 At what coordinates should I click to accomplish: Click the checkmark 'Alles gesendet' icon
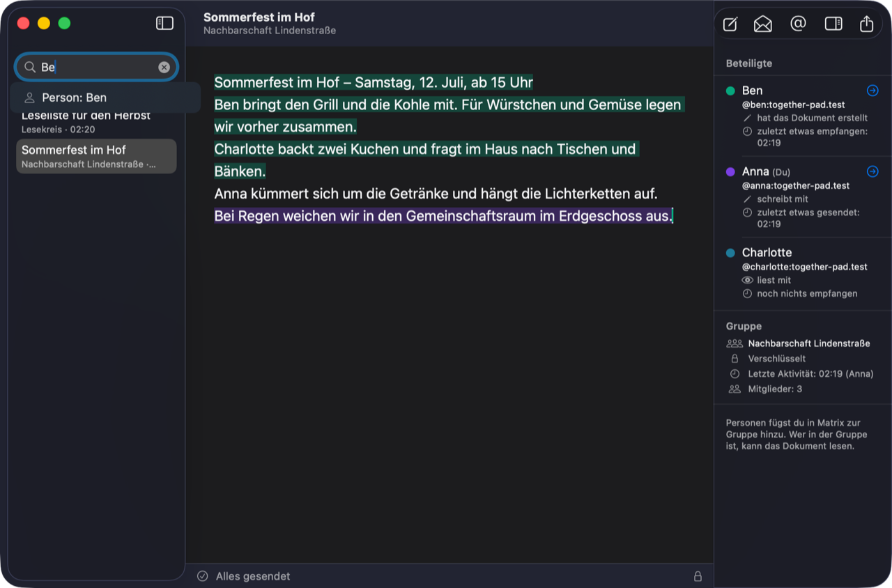pos(203,576)
